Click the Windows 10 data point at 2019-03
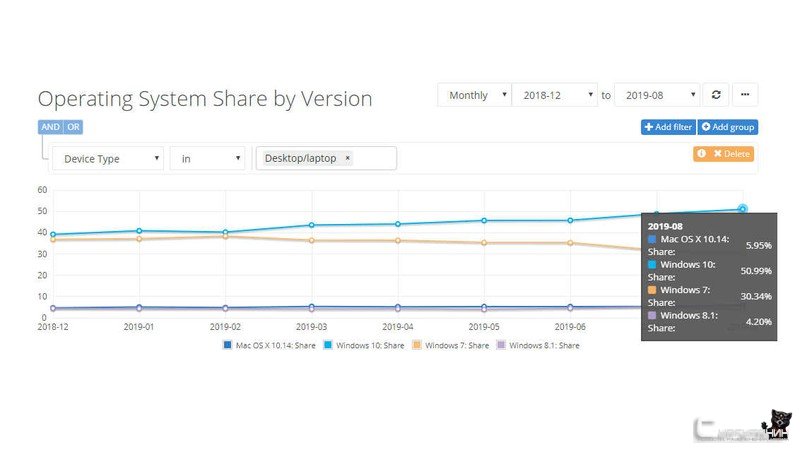This screenshot has width=800, height=450. tap(312, 225)
